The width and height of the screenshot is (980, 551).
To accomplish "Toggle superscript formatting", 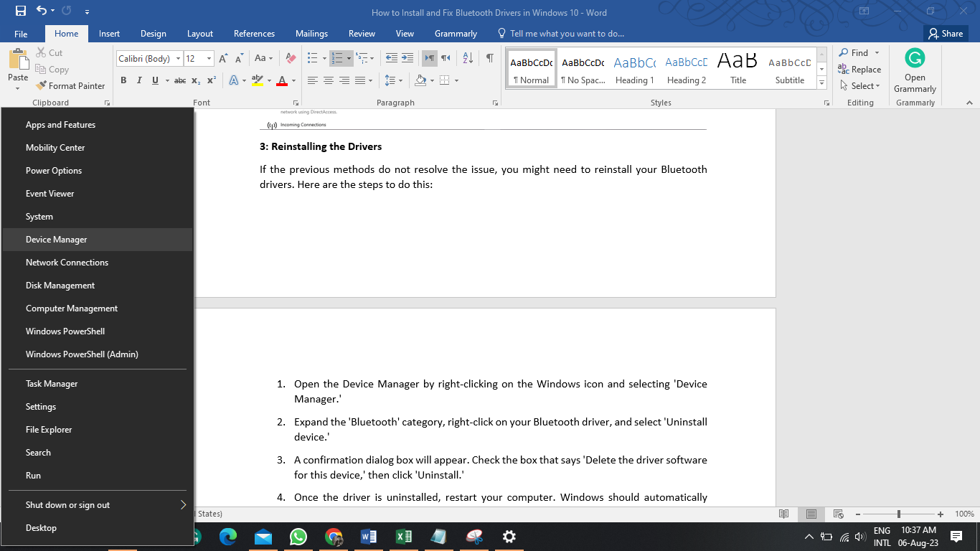I will click(x=212, y=80).
